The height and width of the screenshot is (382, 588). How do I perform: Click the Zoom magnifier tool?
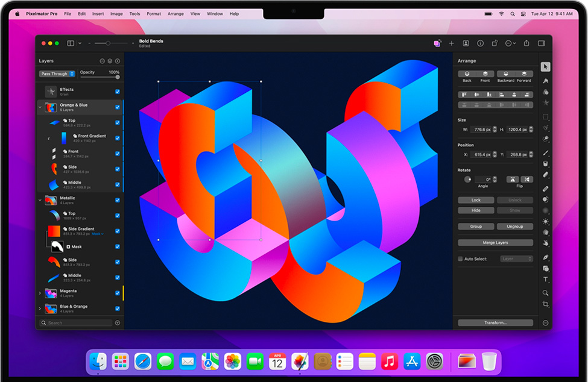tap(545, 292)
